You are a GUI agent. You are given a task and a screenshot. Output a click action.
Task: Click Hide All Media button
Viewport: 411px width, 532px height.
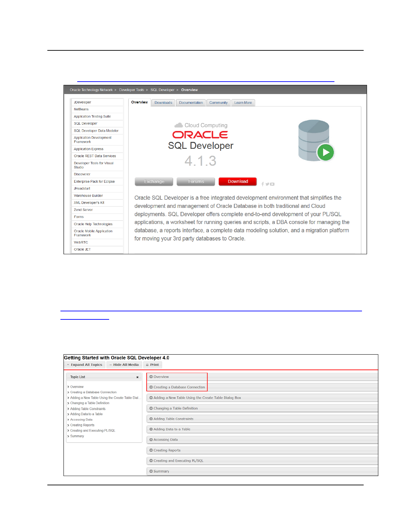pyautogui.click(x=124, y=365)
